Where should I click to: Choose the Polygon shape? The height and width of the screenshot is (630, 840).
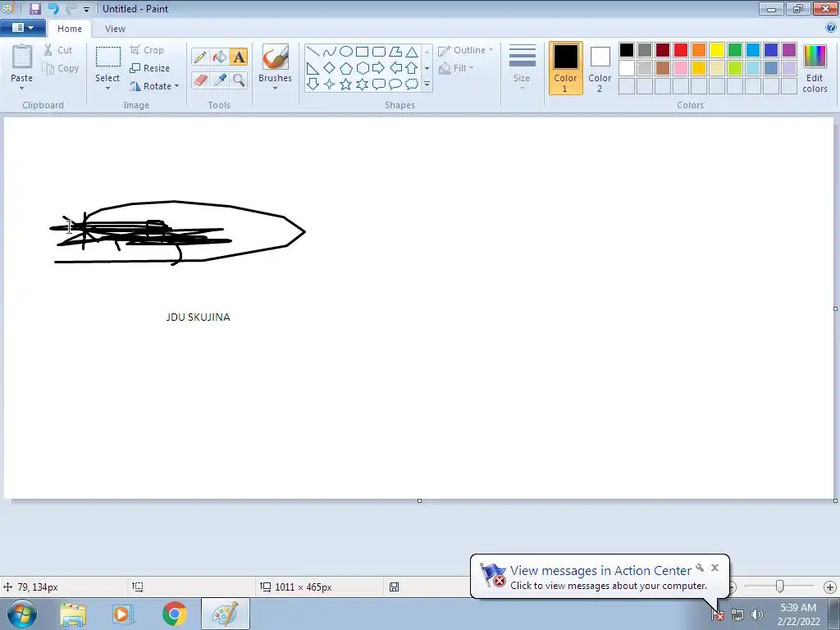pos(395,52)
